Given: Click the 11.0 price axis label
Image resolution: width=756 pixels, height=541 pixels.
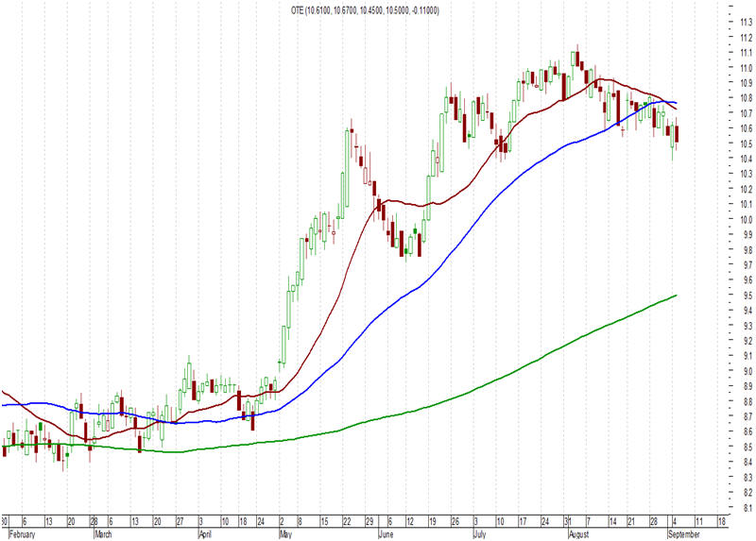Looking at the screenshot, I should [747, 67].
